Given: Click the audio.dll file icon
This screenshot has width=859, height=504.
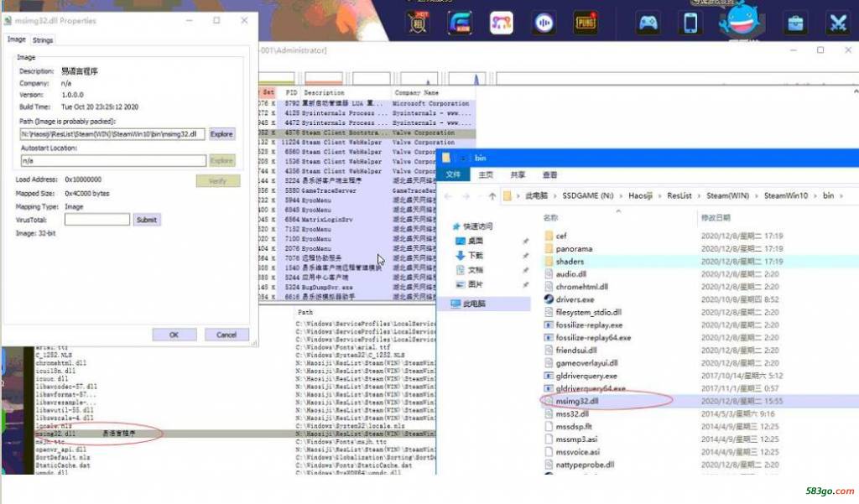Looking at the screenshot, I should (x=549, y=274).
